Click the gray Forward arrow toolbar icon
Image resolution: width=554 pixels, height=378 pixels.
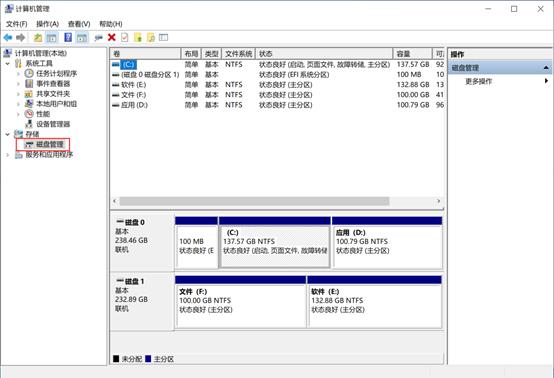pyautogui.click(x=21, y=37)
